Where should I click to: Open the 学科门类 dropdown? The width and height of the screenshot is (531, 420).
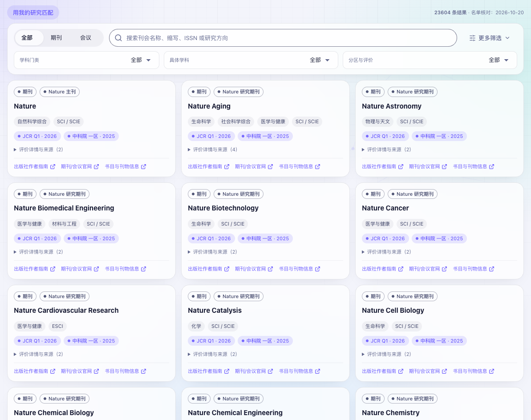(x=86, y=60)
